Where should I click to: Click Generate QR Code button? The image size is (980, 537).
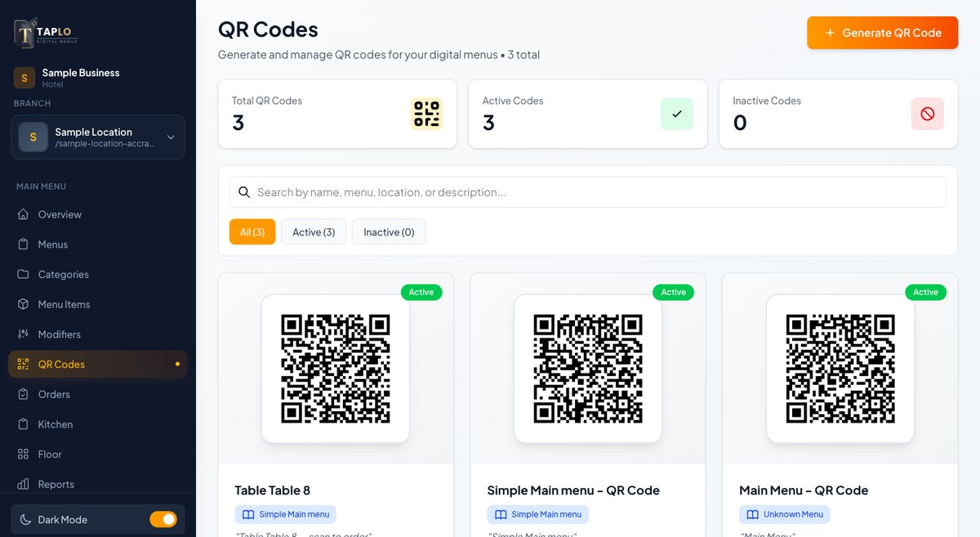pos(882,33)
